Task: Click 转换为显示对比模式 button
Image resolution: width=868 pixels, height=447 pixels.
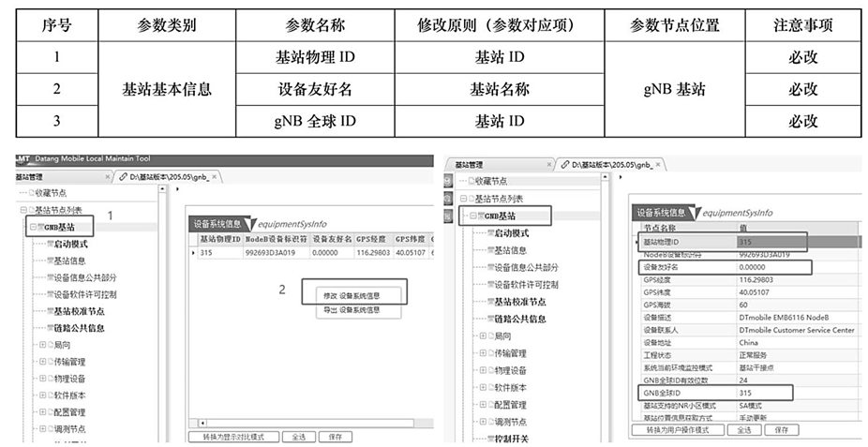Action: pyautogui.click(x=233, y=437)
